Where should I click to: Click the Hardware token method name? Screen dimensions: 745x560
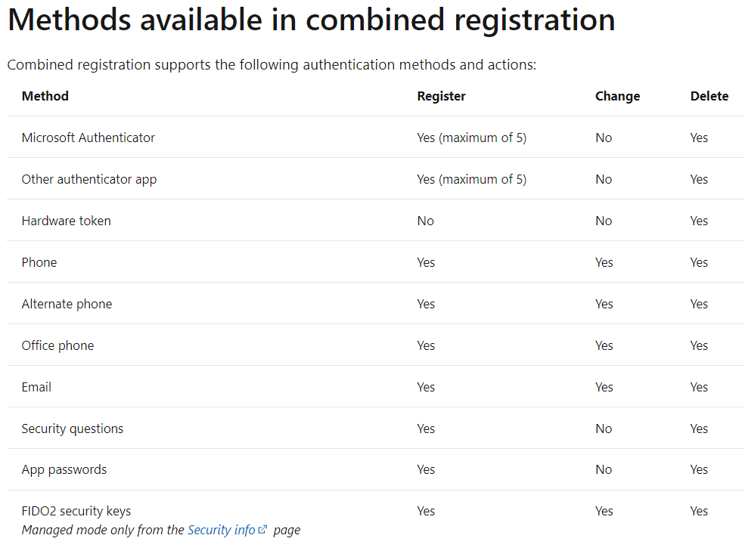(x=66, y=221)
